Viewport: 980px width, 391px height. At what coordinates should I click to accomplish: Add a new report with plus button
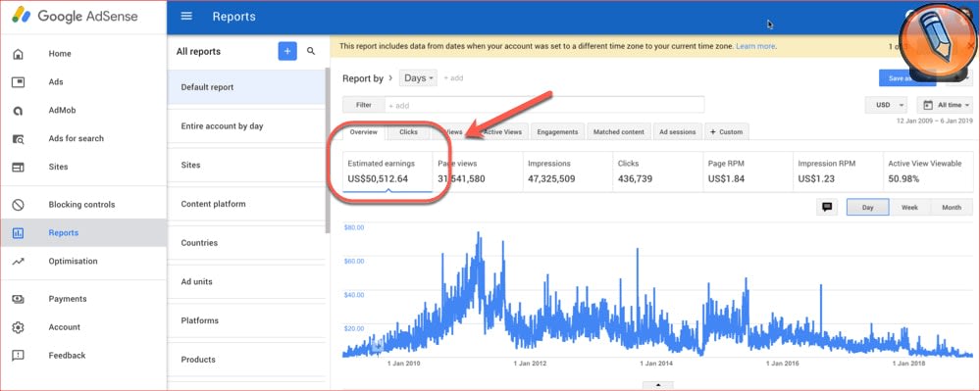(x=287, y=51)
